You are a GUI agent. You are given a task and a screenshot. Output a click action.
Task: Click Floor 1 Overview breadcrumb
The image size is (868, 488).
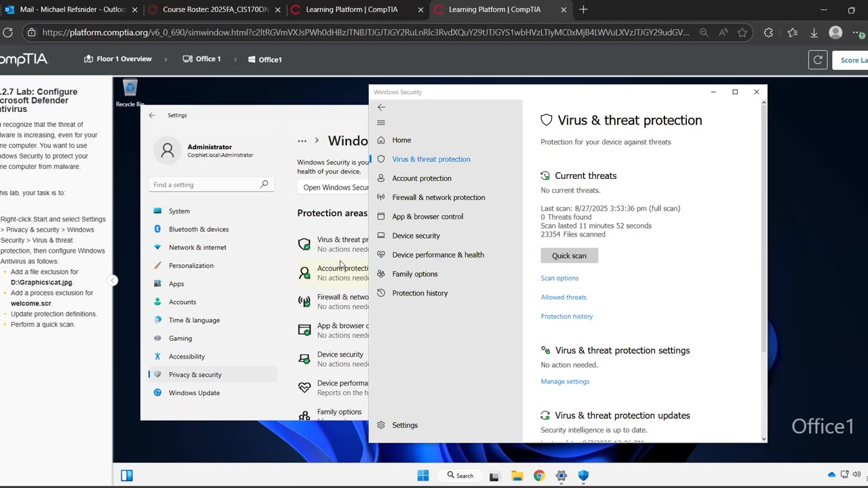tap(117, 59)
